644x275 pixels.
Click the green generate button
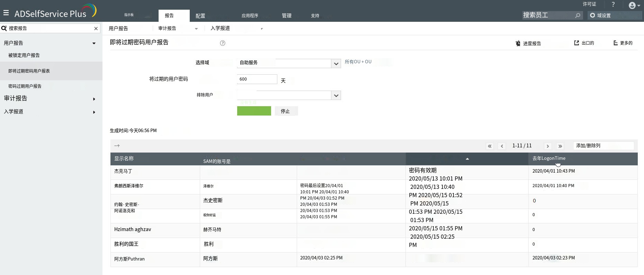[254, 111]
